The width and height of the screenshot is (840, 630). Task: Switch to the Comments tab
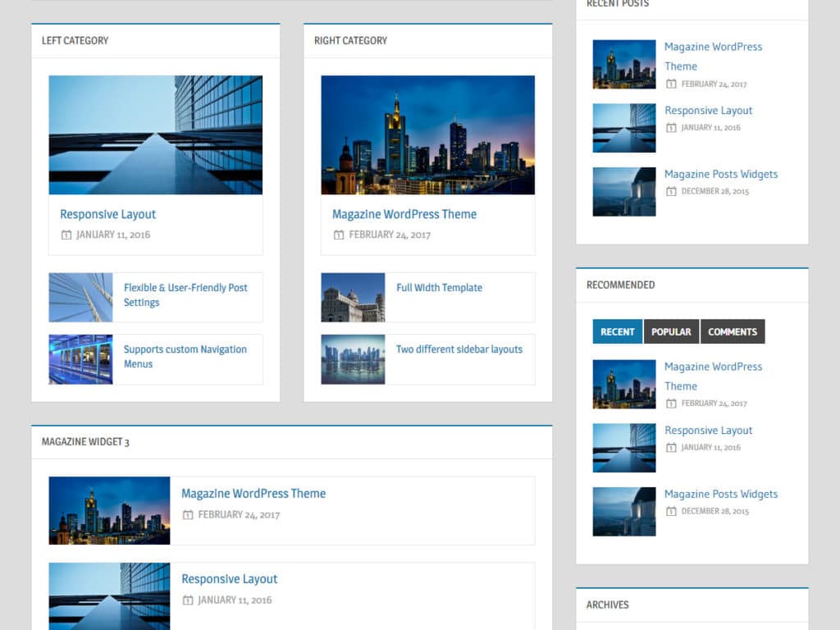(x=733, y=331)
